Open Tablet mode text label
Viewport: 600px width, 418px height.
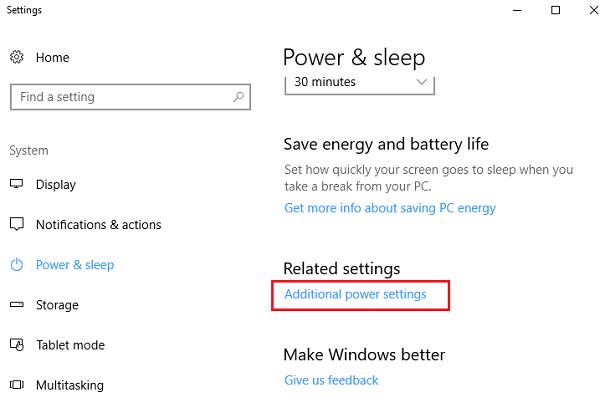coord(70,345)
